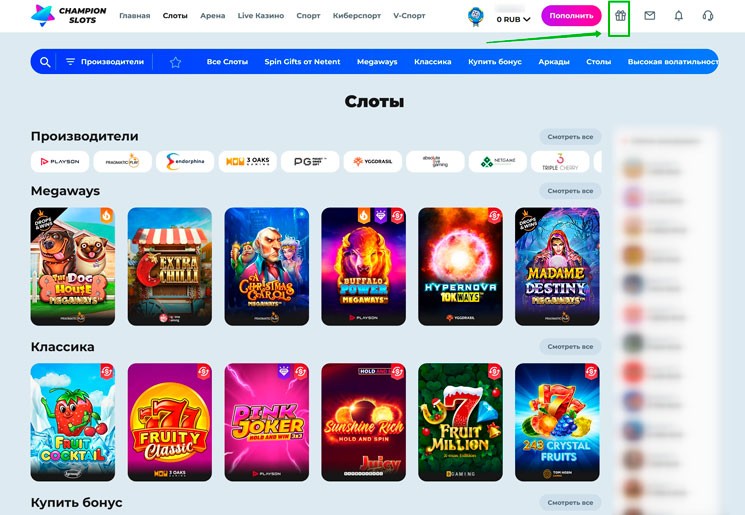Click Смотреть все for Производители

point(570,137)
